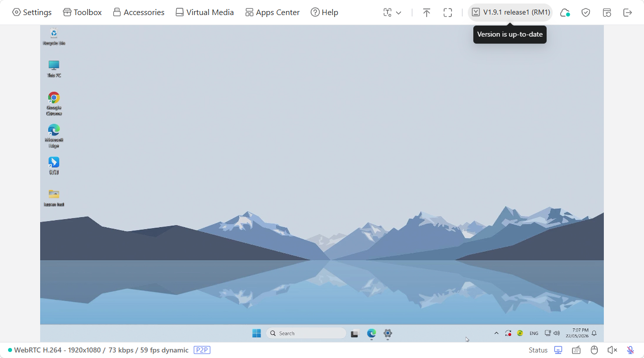Expand the text recognition dropdown
Viewport: 644px width, 358px height.
(x=392, y=13)
